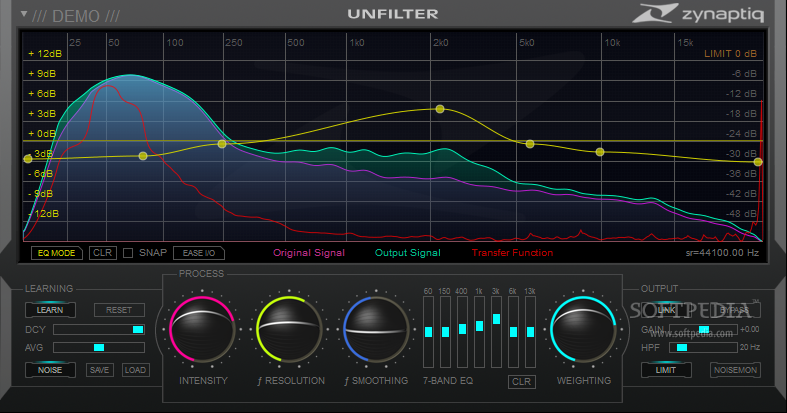The width and height of the screenshot is (787, 413).
Task: Click the 6k band EQ slider
Action: 513,332
